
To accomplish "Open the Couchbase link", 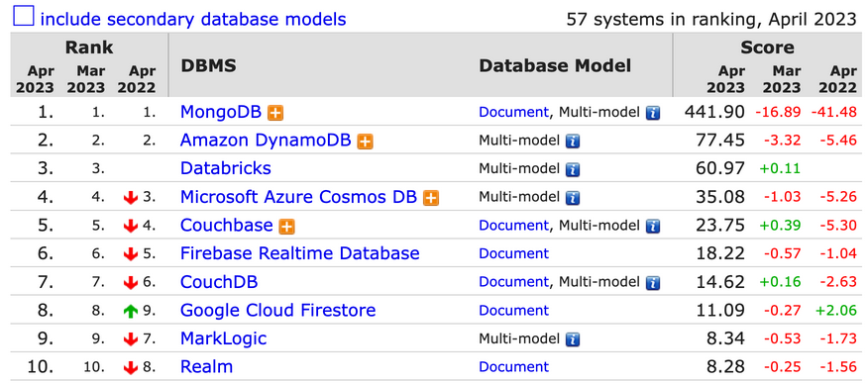I will point(226,225).
